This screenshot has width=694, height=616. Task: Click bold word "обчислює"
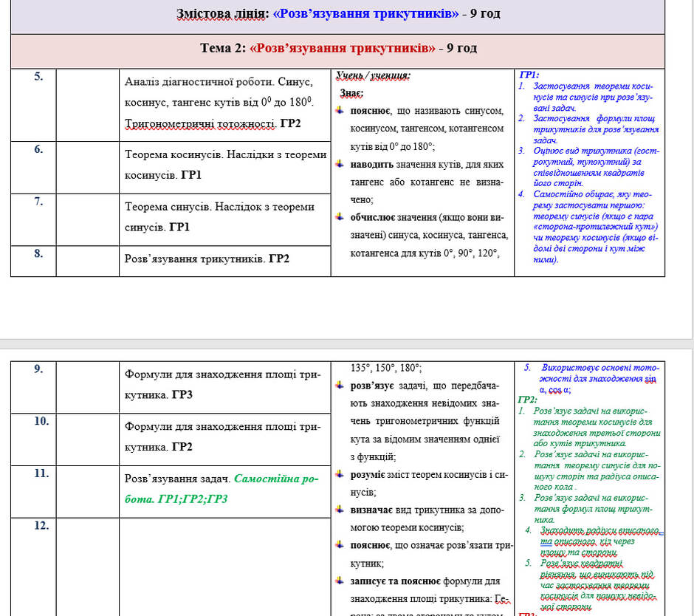pos(373,217)
